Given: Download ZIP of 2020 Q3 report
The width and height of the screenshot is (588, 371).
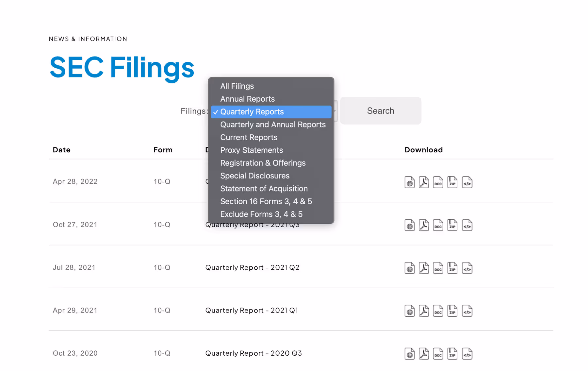Looking at the screenshot, I should point(452,353).
